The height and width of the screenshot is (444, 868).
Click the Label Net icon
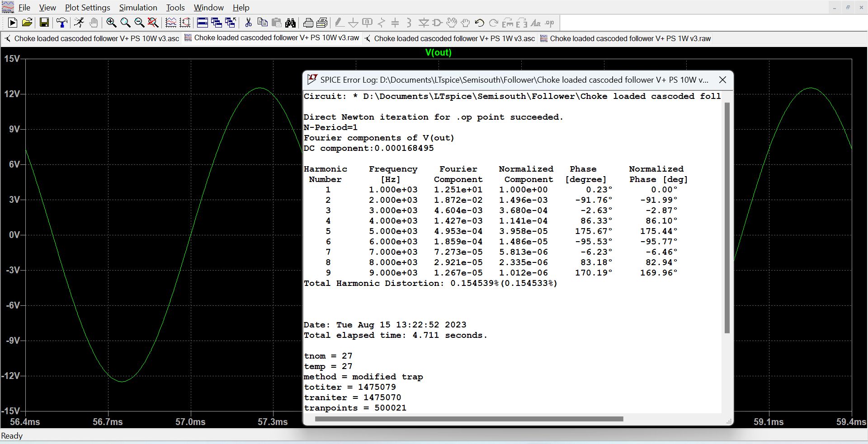pyautogui.click(x=368, y=23)
